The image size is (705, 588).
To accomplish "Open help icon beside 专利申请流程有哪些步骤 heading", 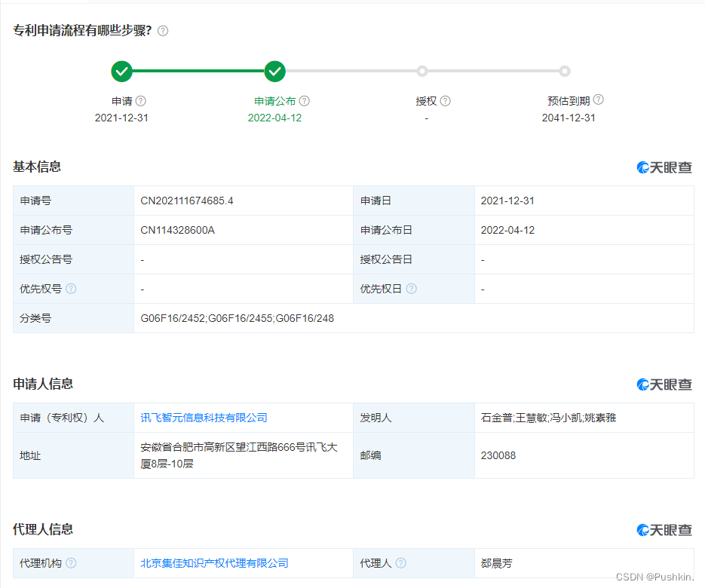I will [163, 31].
